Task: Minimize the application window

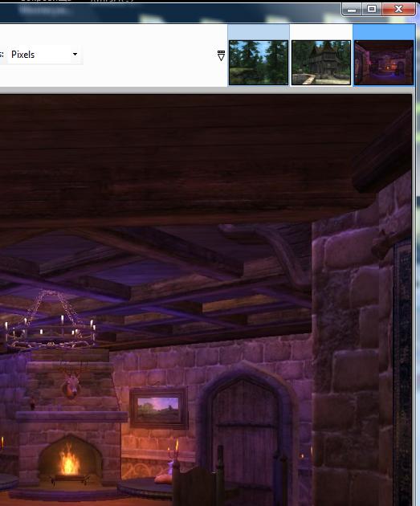Action: point(352,10)
